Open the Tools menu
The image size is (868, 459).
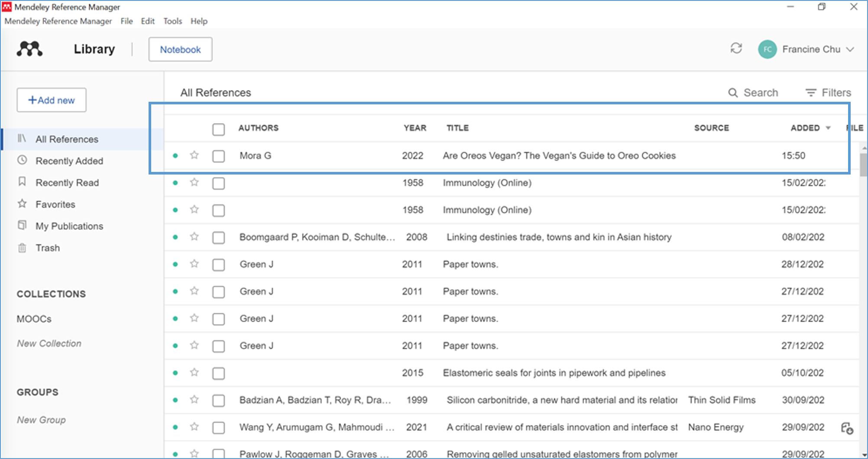pos(172,21)
